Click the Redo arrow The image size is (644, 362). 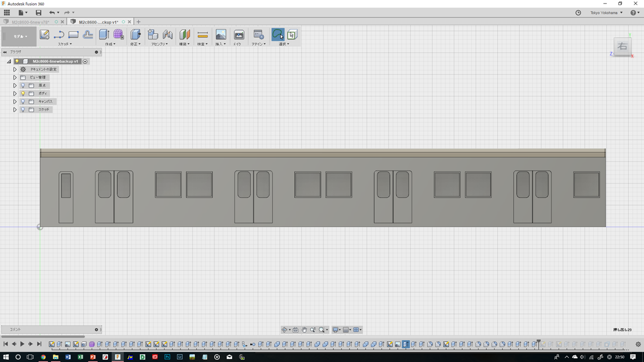(x=67, y=13)
